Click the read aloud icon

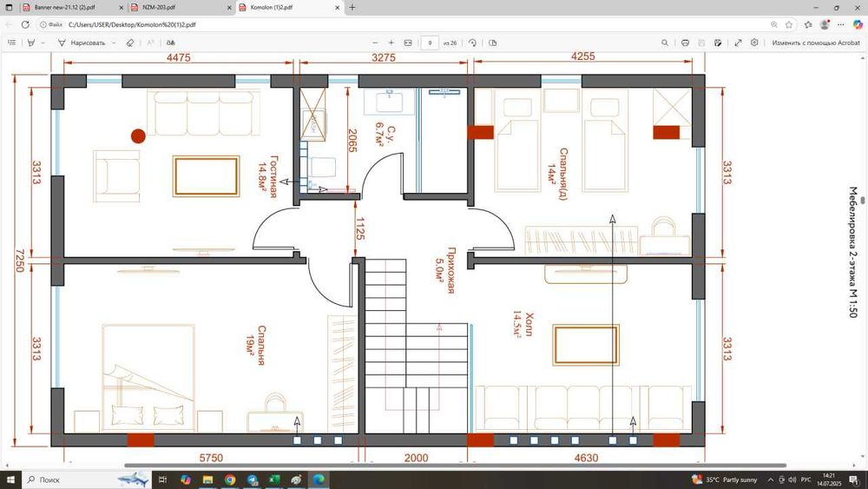coord(172,43)
